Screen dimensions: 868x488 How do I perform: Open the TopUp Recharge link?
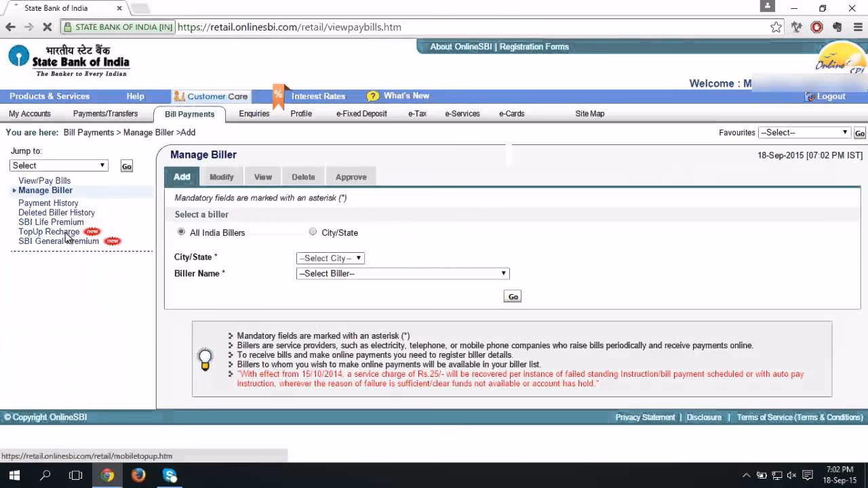49,232
